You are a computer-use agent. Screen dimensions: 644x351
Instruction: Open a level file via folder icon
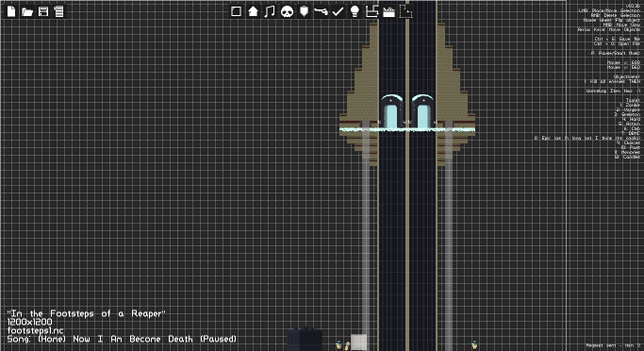[27, 12]
